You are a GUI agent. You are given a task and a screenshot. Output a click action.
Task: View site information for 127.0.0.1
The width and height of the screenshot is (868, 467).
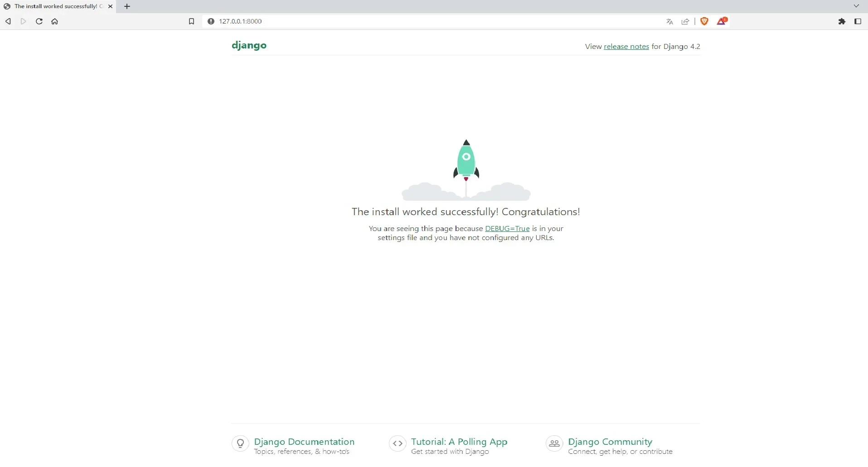click(x=211, y=21)
